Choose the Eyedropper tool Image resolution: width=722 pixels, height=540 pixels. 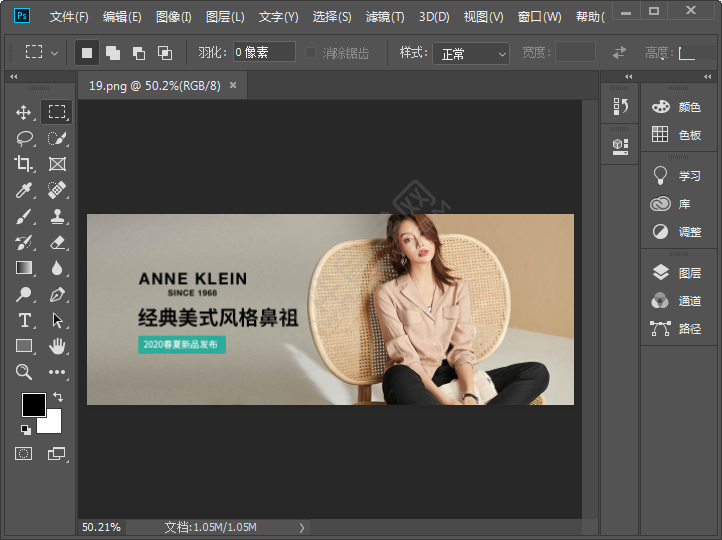tap(24, 190)
